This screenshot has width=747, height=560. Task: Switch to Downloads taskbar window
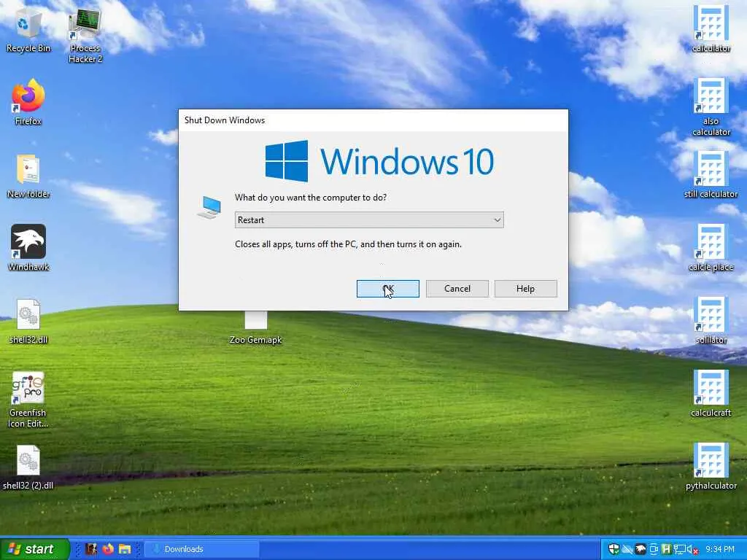pyautogui.click(x=201, y=549)
